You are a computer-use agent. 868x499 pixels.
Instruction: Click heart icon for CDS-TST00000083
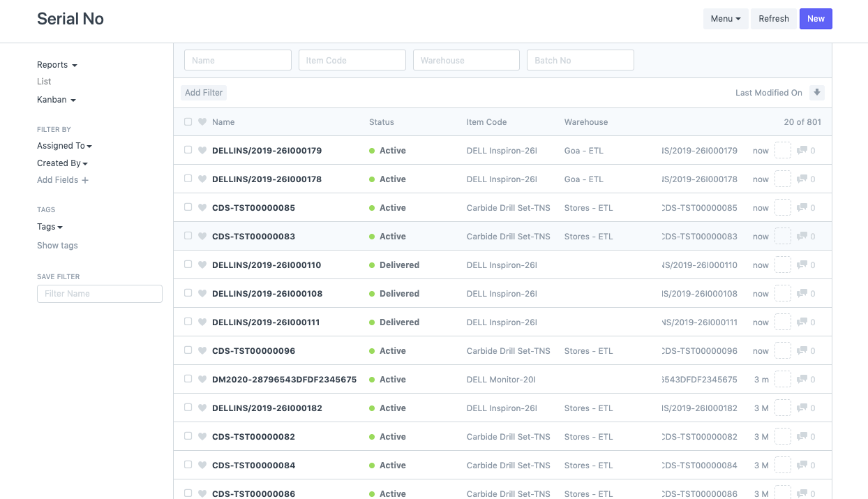[x=202, y=237]
